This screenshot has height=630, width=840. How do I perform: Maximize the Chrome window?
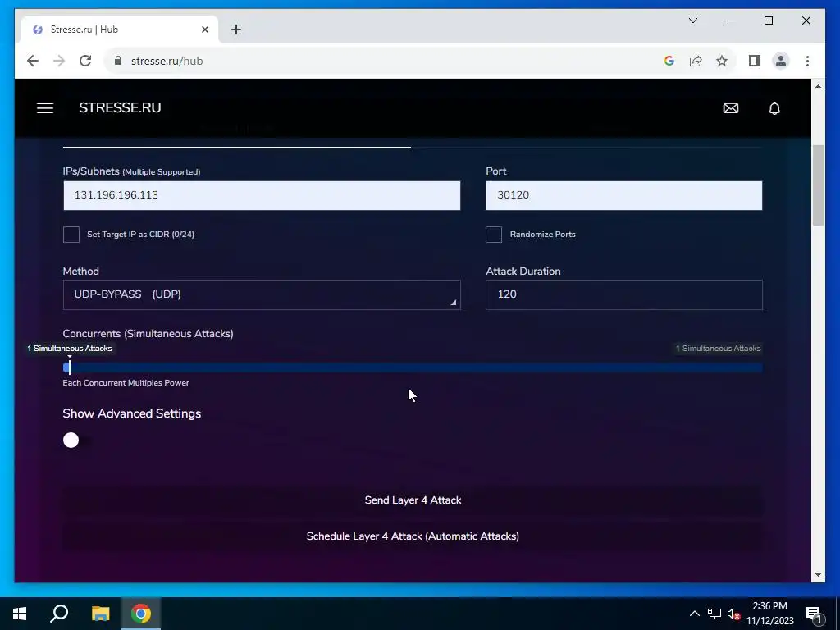click(x=769, y=21)
